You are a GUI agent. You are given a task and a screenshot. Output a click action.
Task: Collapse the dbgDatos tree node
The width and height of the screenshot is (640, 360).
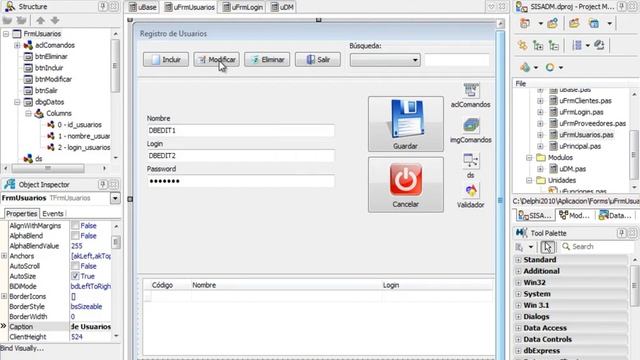pos(17,102)
